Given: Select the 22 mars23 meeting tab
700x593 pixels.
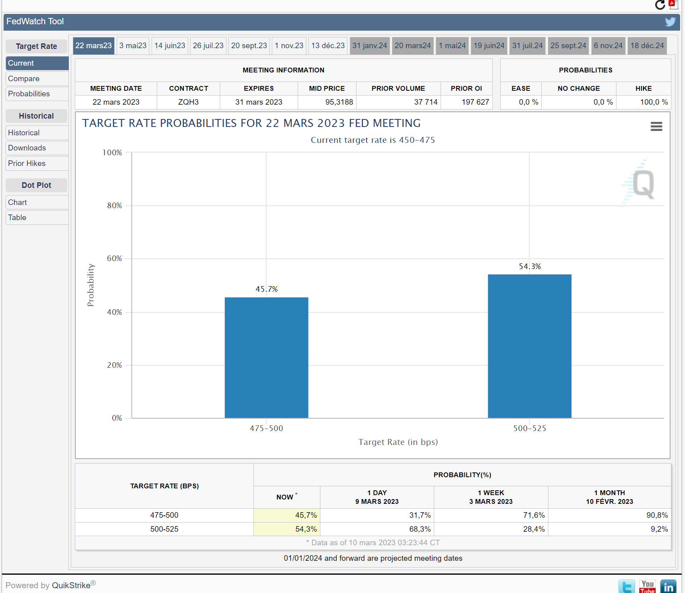Looking at the screenshot, I should click(94, 46).
